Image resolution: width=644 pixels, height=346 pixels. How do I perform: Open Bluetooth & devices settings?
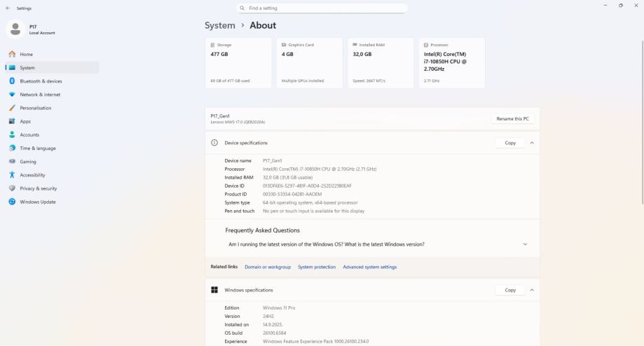pyautogui.click(x=41, y=81)
